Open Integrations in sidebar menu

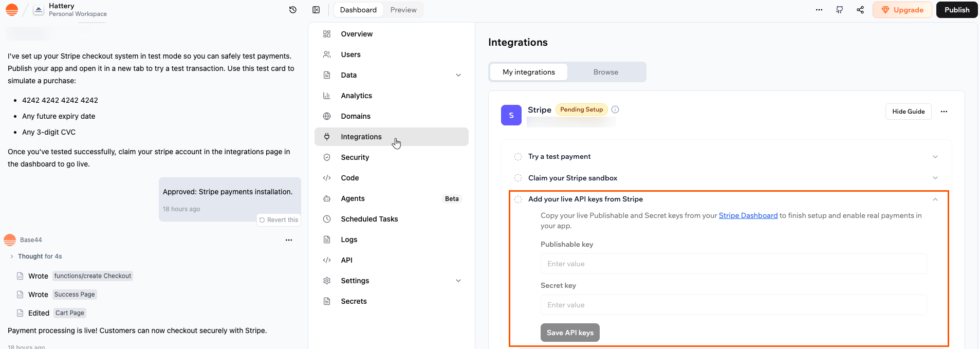point(392,137)
